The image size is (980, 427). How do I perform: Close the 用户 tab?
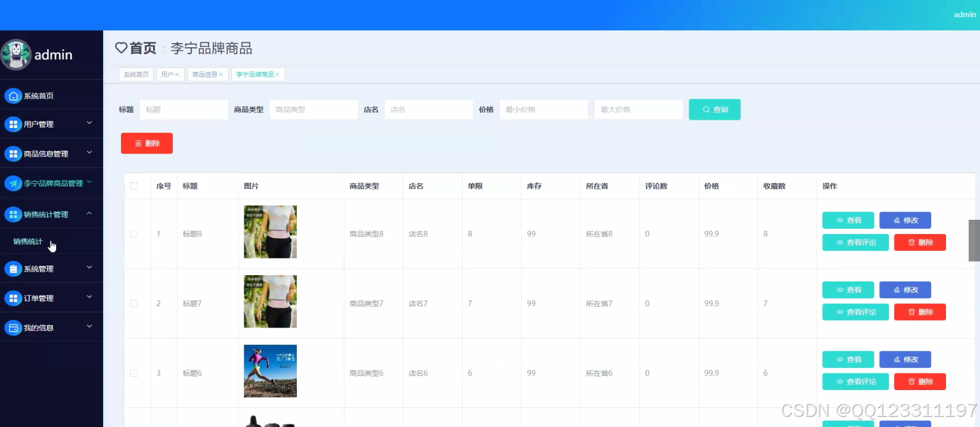click(x=177, y=74)
